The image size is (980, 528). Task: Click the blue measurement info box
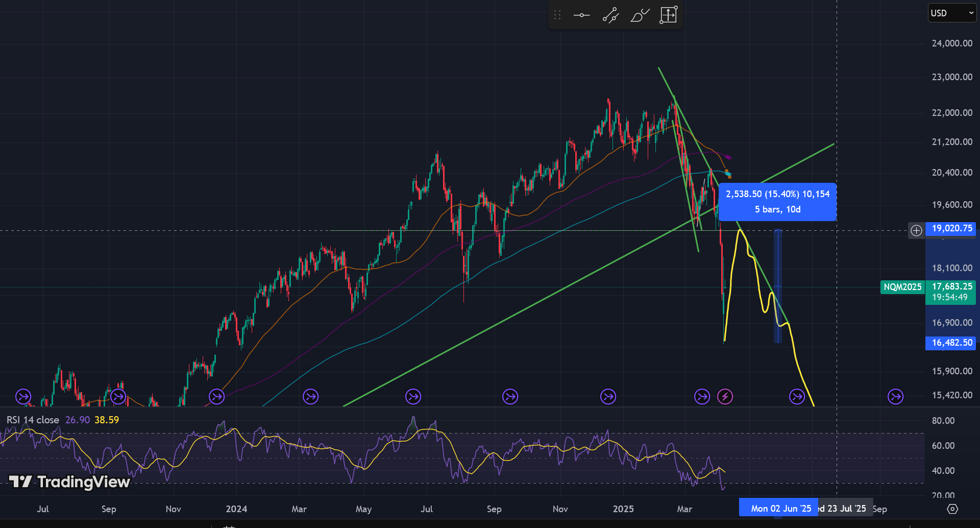(777, 202)
